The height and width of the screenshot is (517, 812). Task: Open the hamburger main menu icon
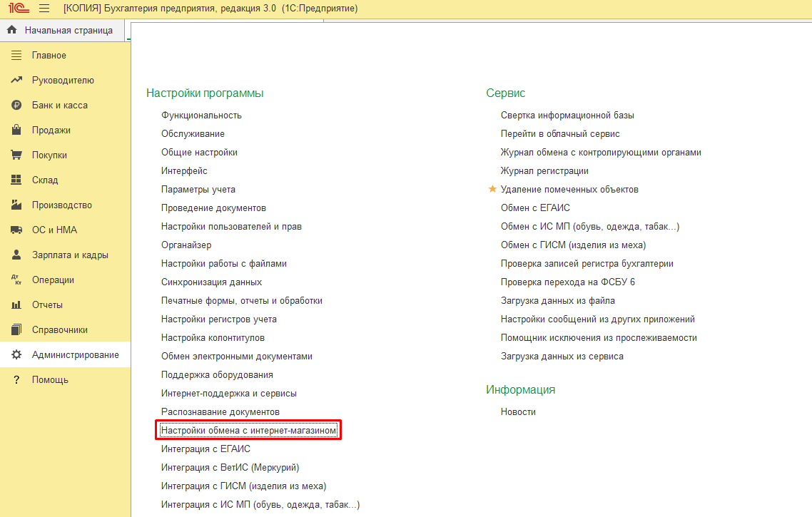44,9
